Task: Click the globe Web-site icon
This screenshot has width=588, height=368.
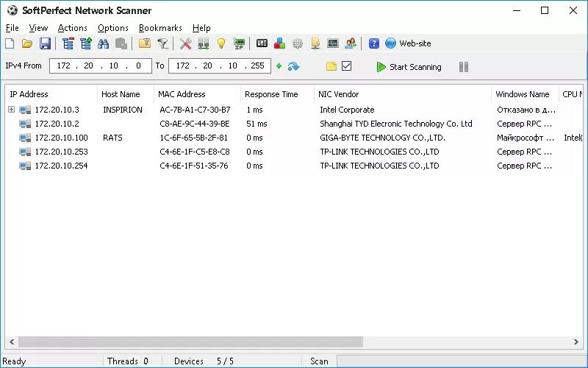Action: [x=408, y=43]
